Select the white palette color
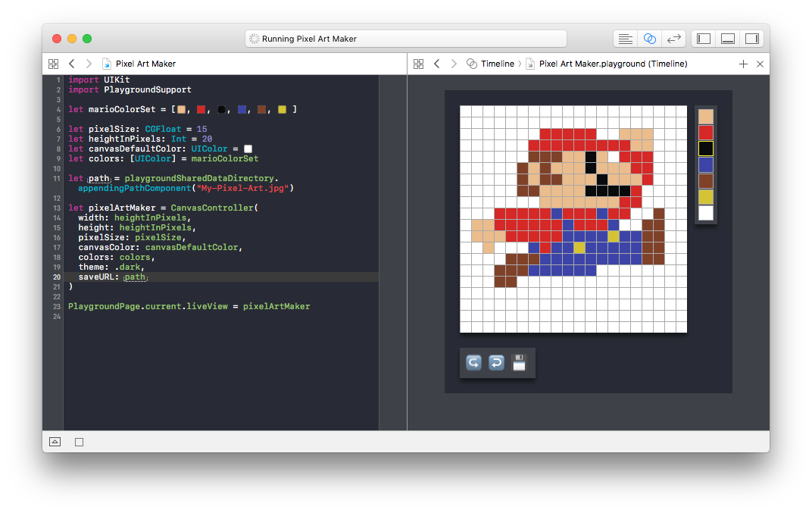The height and width of the screenshot is (513, 812). (x=706, y=213)
